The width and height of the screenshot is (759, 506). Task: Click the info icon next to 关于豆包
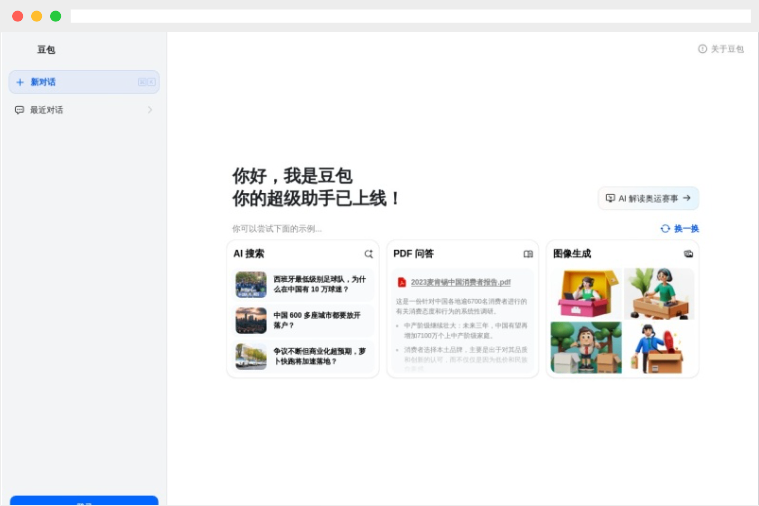(x=702, y=49)
